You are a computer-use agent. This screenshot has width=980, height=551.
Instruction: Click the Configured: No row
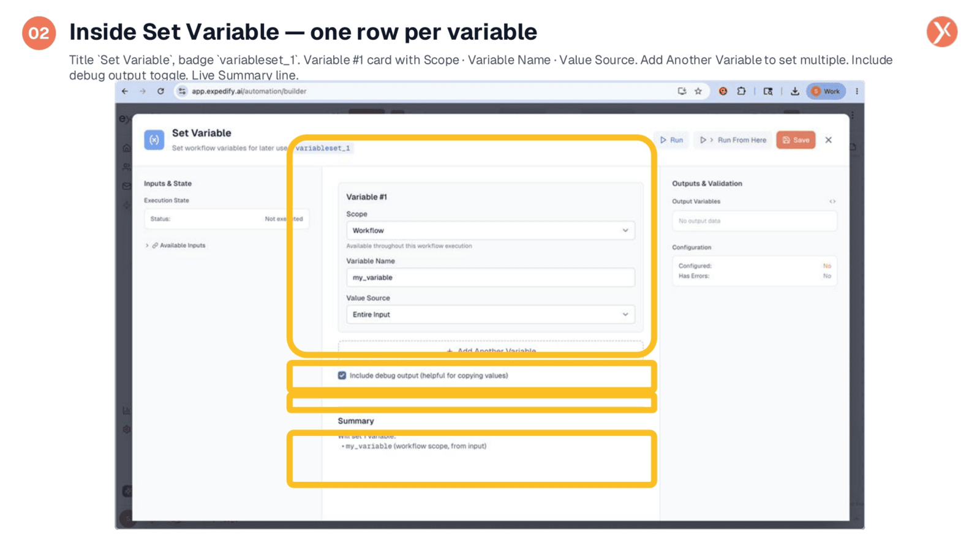click(x=755, y=266)
